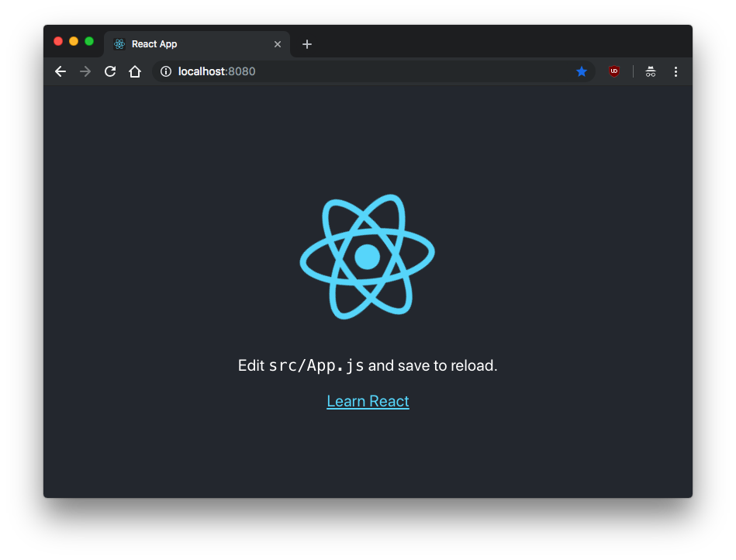Click the spinning React logo

coord(368,257)
